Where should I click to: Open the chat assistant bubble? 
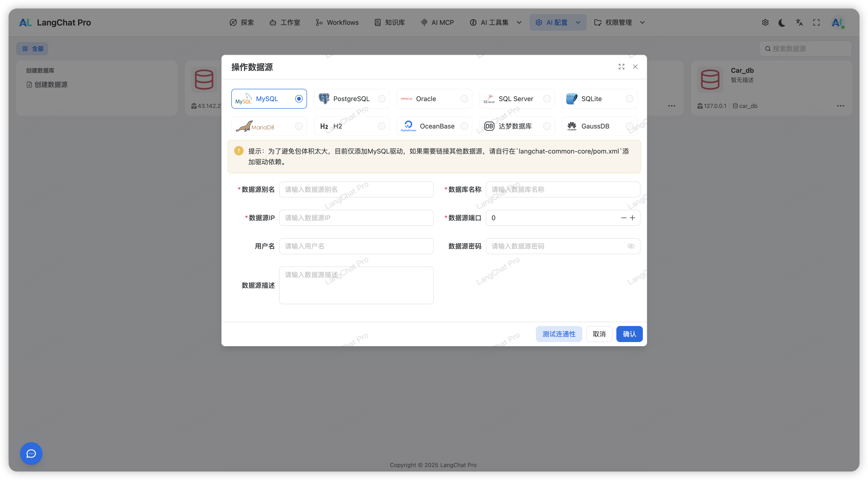pos(31,453)
